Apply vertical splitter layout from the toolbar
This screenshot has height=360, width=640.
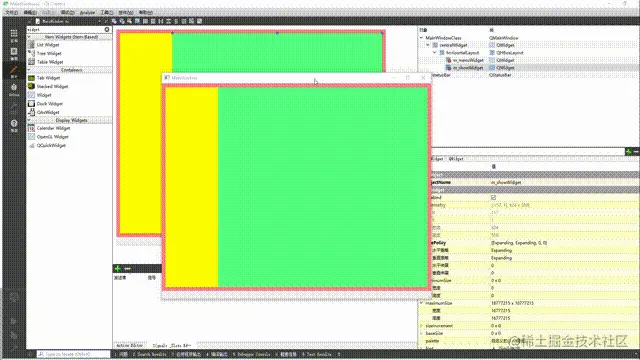click(169, 21)
